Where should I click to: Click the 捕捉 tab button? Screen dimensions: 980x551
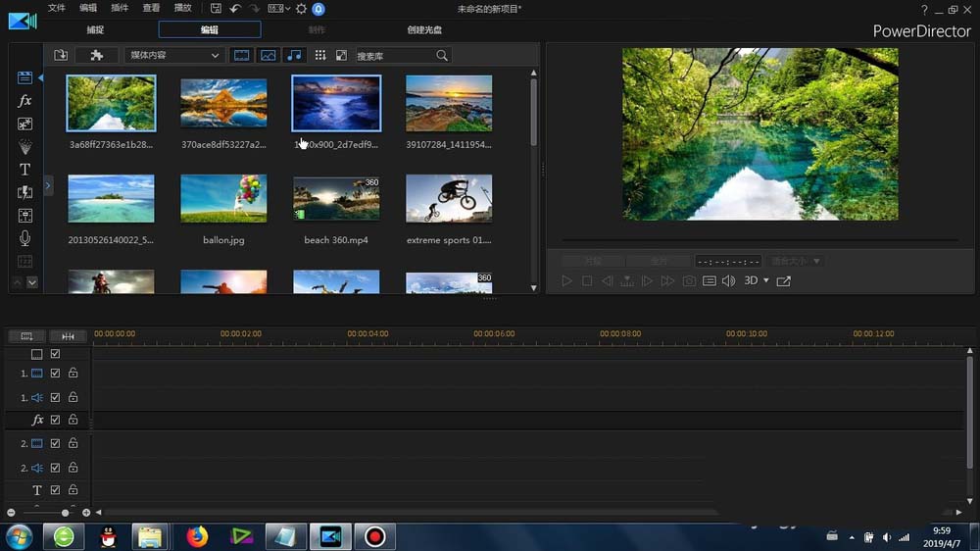pos(95,30)
